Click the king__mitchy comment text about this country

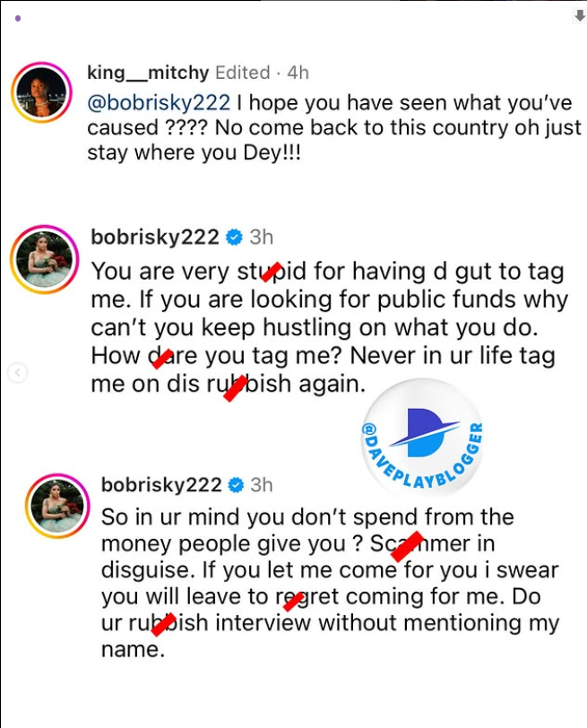click(x=334, y=127)
